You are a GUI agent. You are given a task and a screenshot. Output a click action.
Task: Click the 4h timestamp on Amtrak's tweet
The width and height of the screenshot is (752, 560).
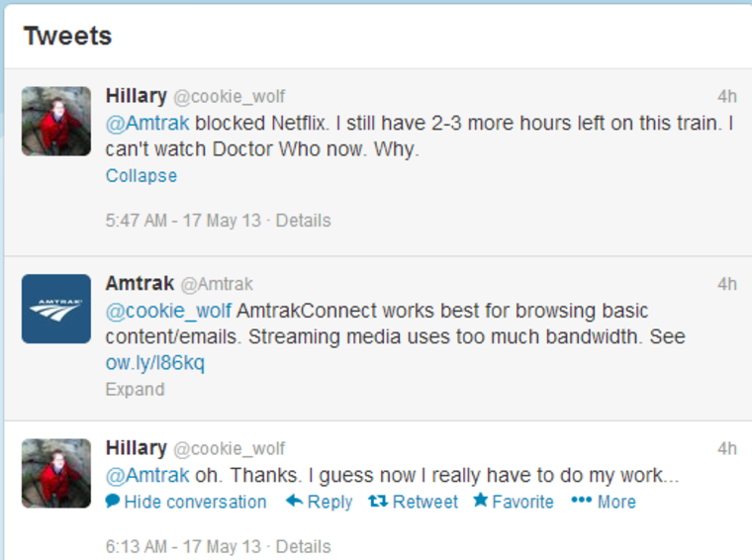pyautogui.click(x=727, y=284)
